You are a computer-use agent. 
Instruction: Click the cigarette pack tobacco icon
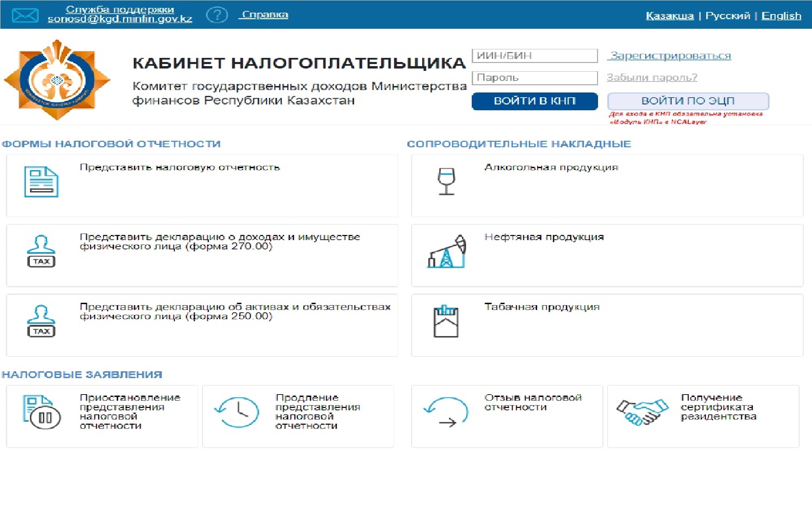point(446,321)
